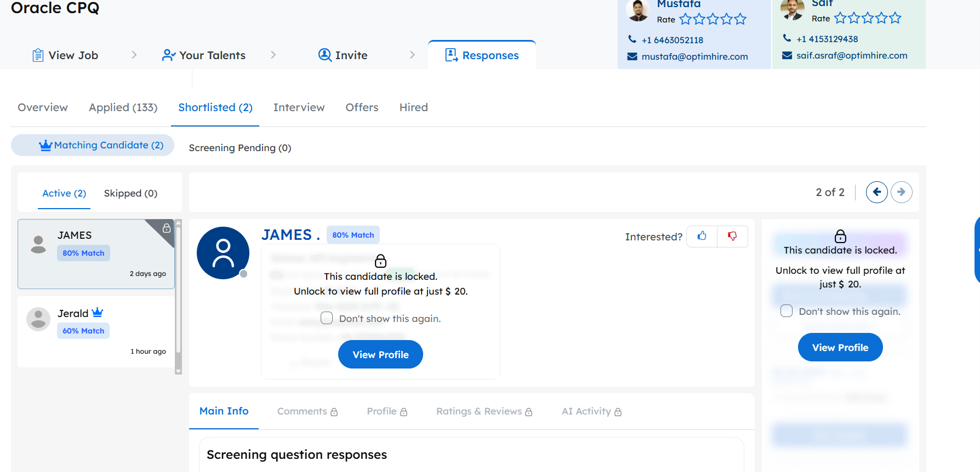Click the thumbs up Interested icon
980x472 pixels.
point(702,236)
